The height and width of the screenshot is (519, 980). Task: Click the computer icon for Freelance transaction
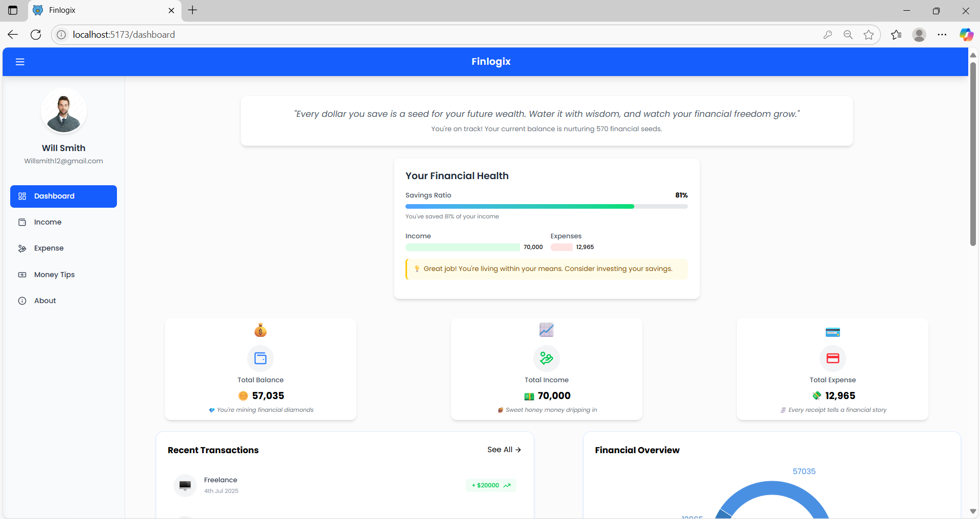[x=185, y=485]
